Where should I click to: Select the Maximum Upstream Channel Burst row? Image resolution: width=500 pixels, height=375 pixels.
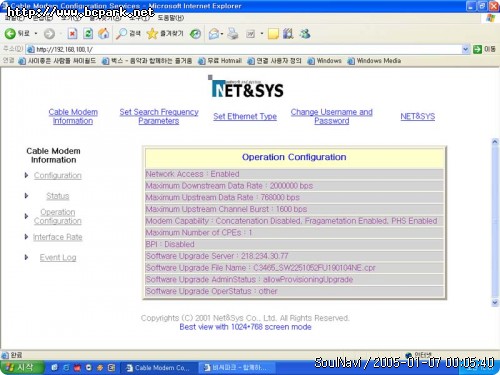coord(294,209)
